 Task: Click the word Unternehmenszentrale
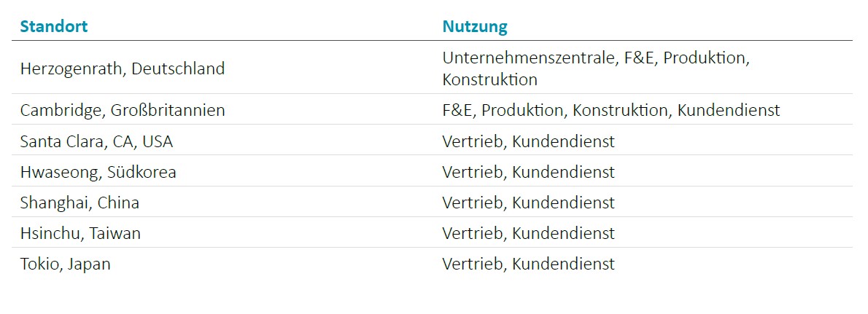tap(529, 58)
